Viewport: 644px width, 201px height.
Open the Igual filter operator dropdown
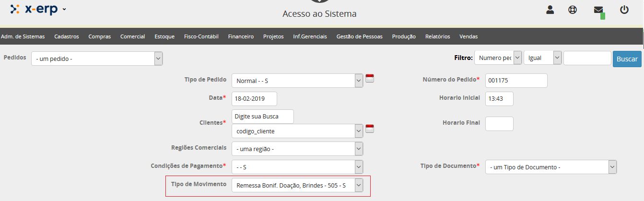click(543, 58)
